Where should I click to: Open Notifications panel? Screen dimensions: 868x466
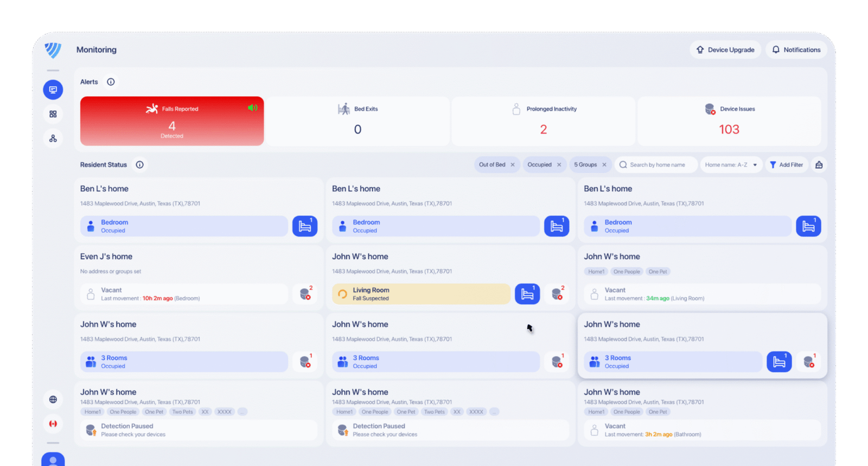coord(796,50)
